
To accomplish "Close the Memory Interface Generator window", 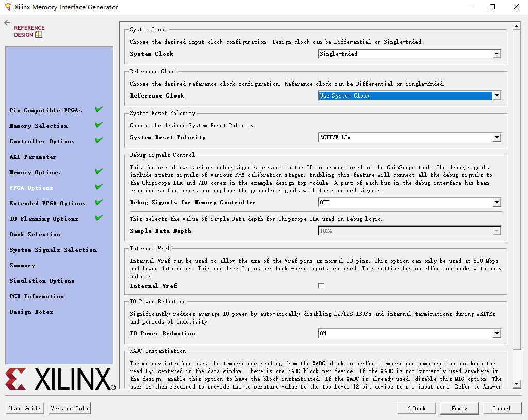I will [x=516, y=7].
